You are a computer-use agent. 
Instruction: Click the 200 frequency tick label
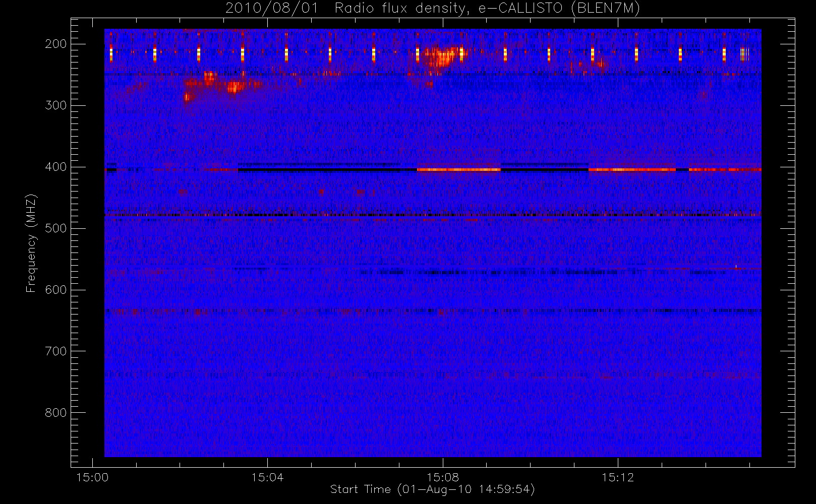(56, 44)
